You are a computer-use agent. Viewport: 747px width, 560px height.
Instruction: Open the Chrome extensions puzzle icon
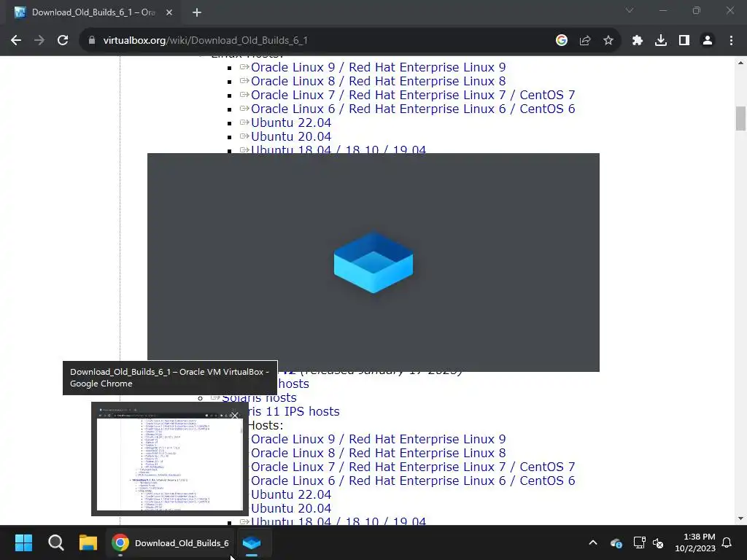(638, 41)
